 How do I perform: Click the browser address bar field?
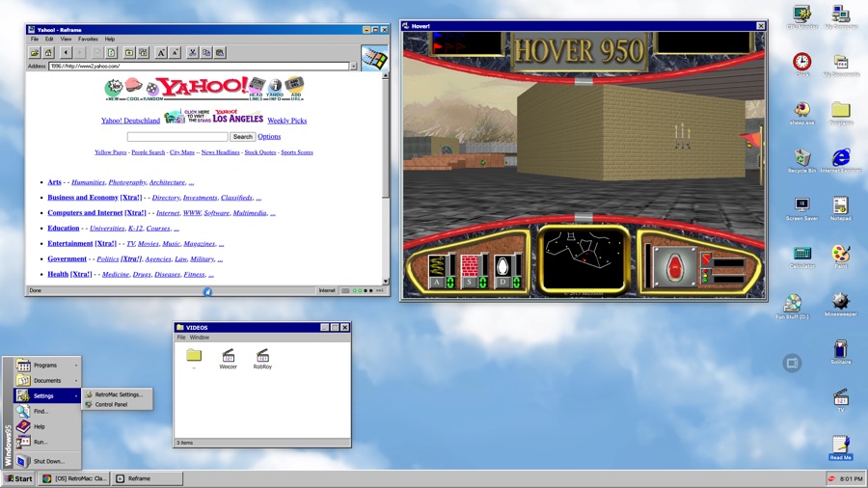tap(199, 66)
